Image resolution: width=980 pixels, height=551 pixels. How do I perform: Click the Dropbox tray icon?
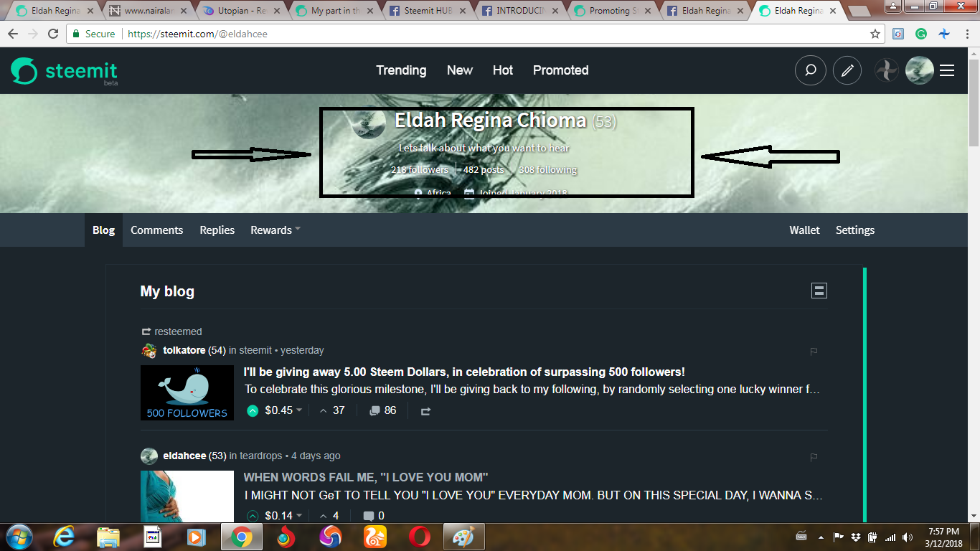coord(856,537)
